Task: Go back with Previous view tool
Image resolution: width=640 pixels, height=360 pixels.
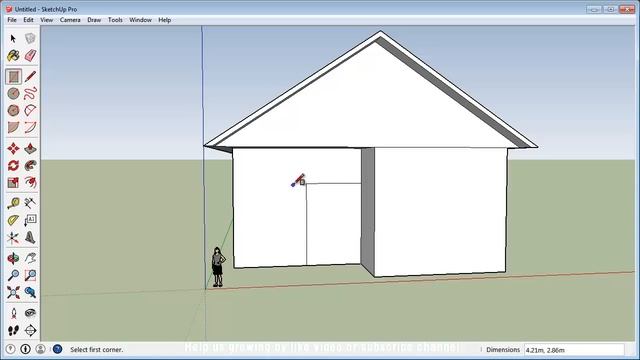Action: pos(30,292)
